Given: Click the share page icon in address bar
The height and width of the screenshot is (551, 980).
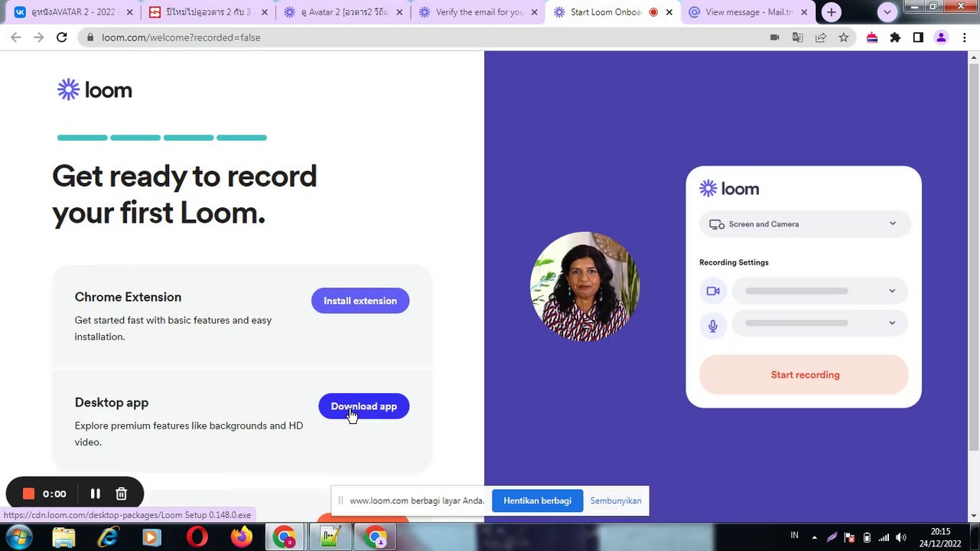Looking at the screenshot, I should tap(820, 37).
